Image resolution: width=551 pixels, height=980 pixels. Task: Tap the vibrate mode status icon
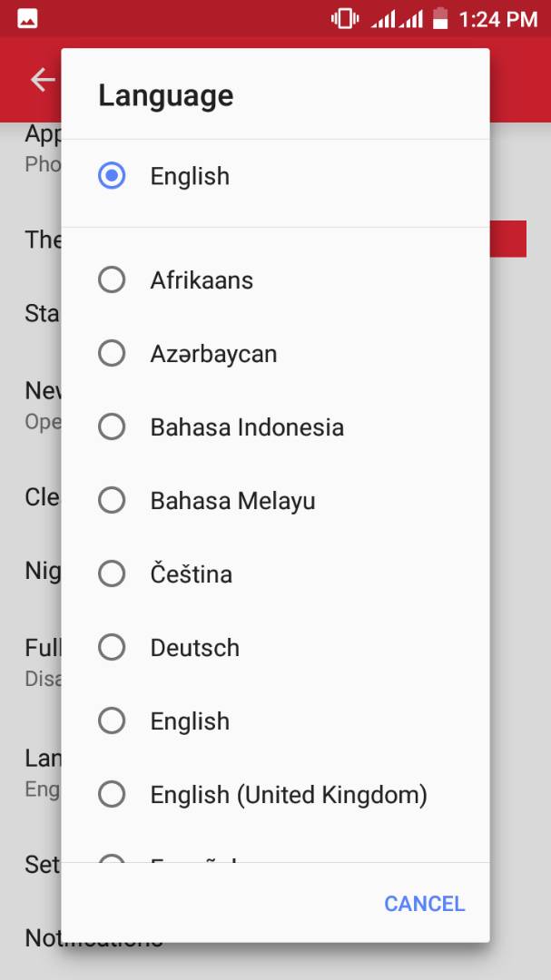(345, 18)
